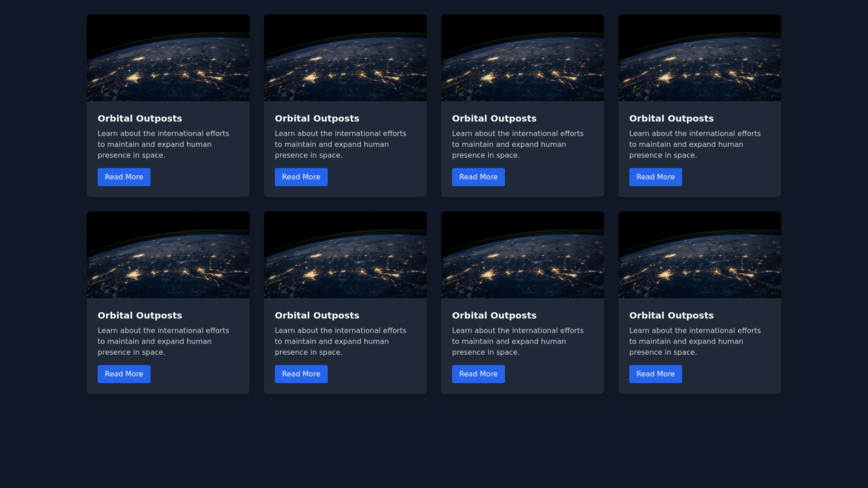Open the Earth image of top-left card
868x488 pixels.
coord(168,58)
